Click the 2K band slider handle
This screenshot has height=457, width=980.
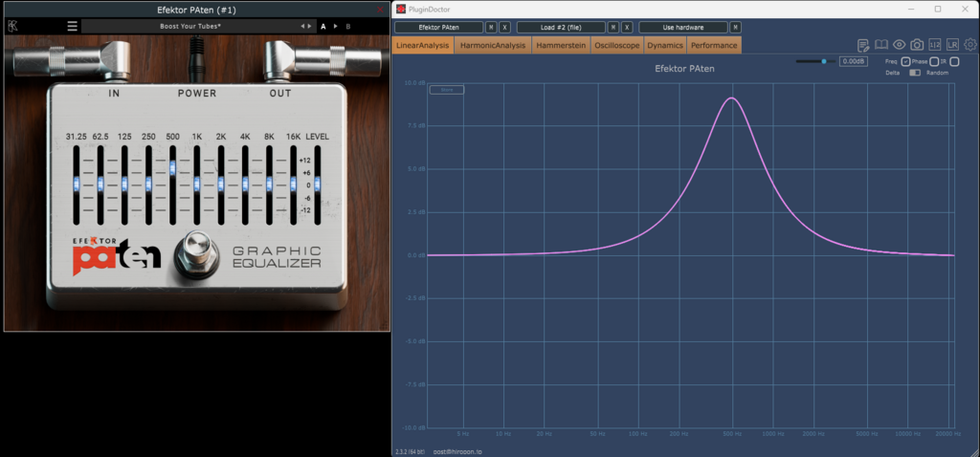click(221, 184)
